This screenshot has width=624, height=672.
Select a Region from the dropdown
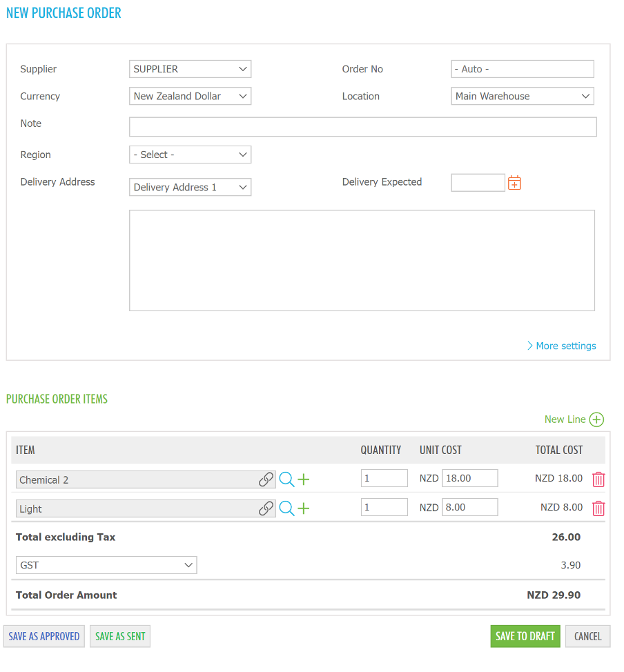pyautogui.click(x=190, y=155)
